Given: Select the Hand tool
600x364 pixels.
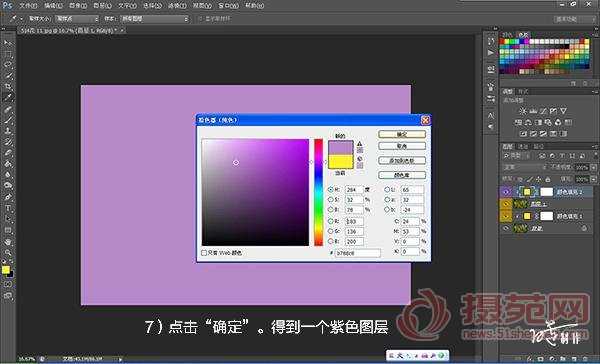Looking at the screenshot, I should pyautogui.click(x=8, y=242).
